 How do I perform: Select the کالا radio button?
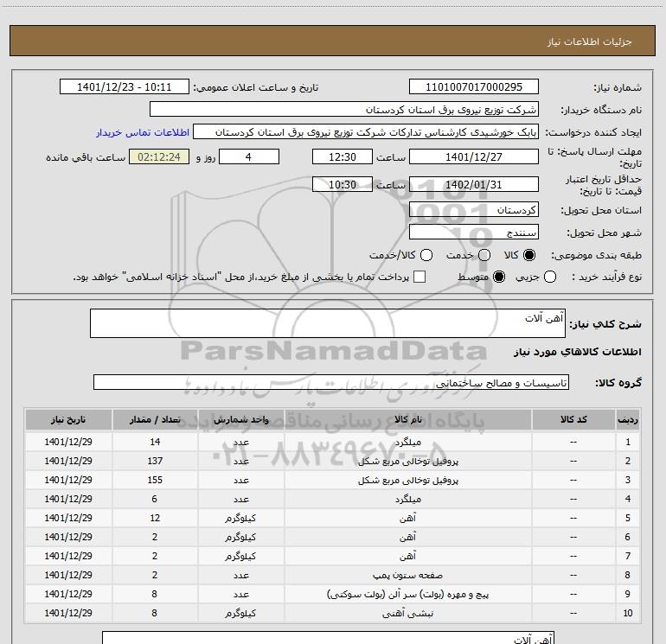[x=529, y=255]
